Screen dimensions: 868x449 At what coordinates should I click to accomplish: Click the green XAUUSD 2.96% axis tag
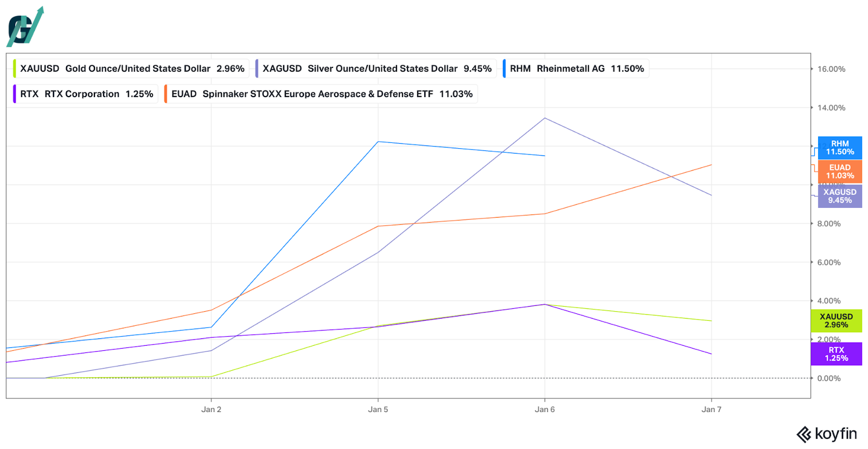836,321
